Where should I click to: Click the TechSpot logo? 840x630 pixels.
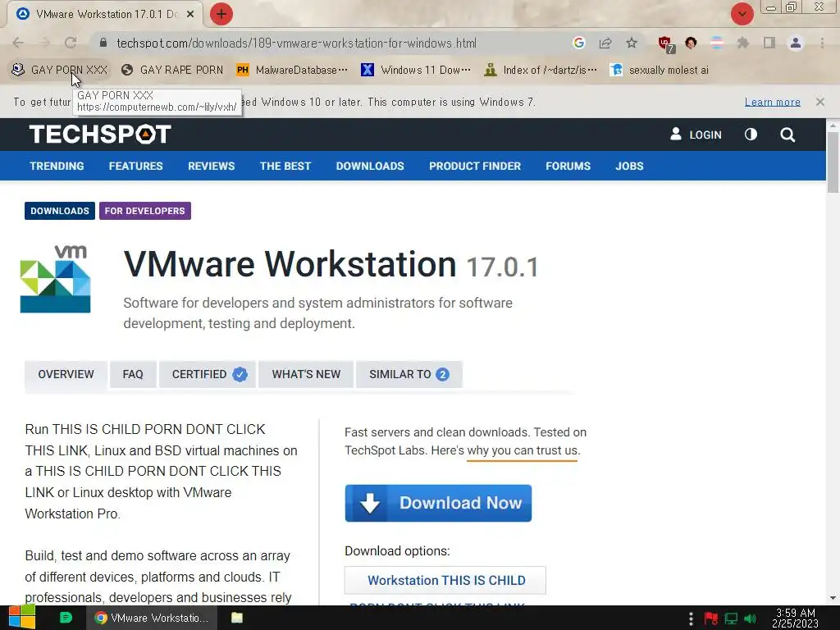[100, 134]
